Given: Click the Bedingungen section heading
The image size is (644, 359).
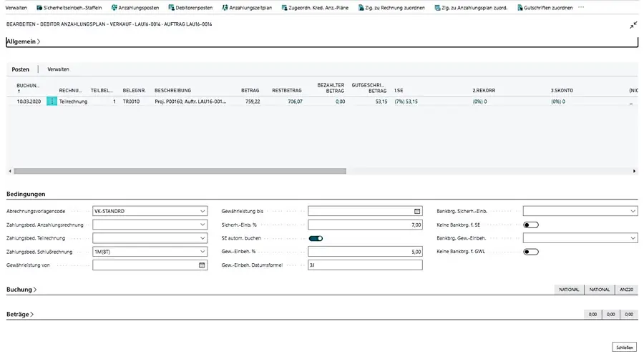Looking at the screenshot, I should [26, 194].
